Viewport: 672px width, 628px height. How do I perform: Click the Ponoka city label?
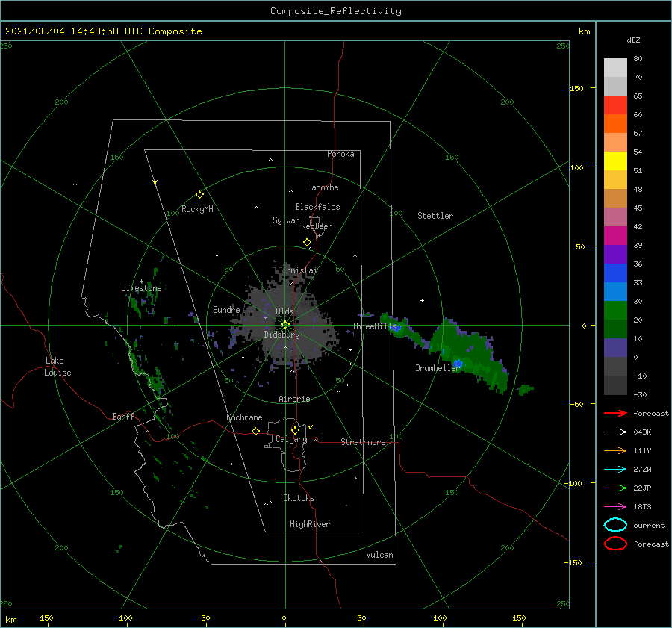[340, 154]
